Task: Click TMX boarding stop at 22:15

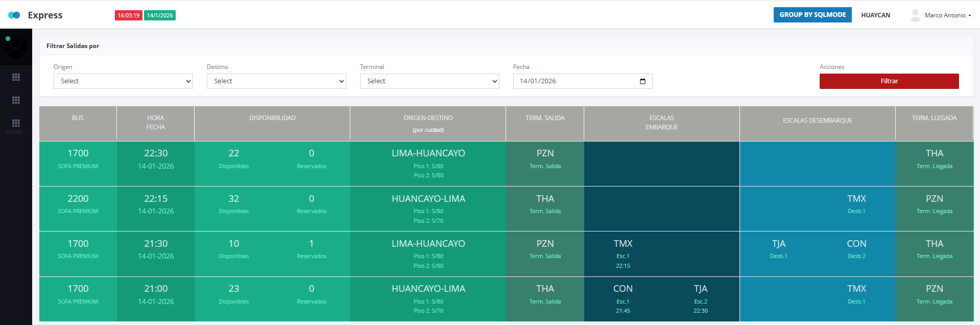Action: click(623, 244)
